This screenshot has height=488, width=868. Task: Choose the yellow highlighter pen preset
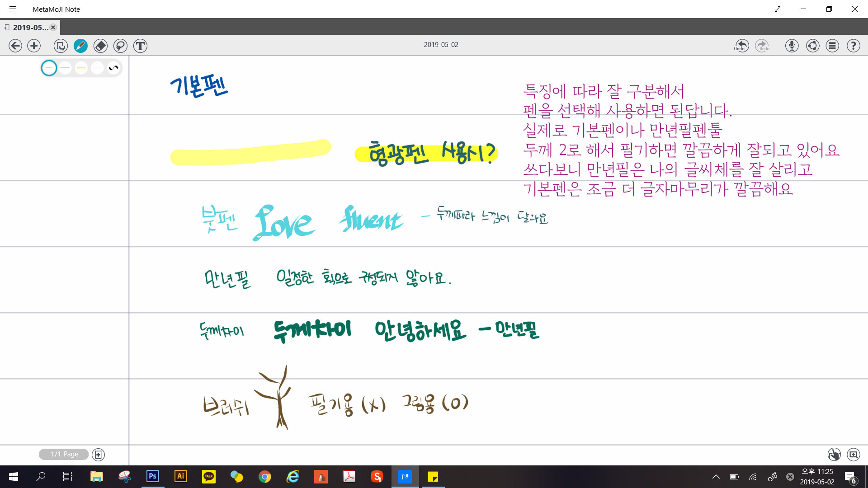tap(81, 68)
